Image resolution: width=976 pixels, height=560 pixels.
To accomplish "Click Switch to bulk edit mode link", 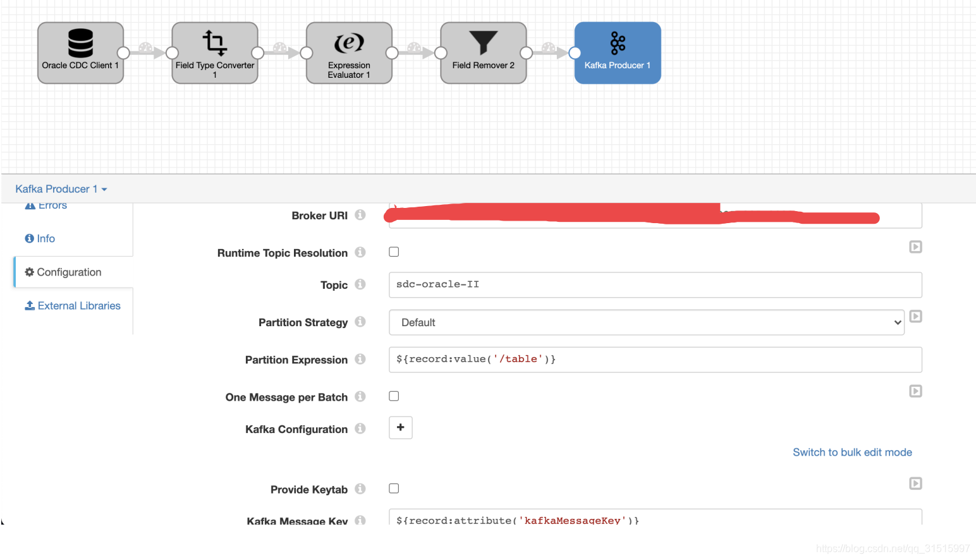I will pyautogui.click(x=852, y=453).
